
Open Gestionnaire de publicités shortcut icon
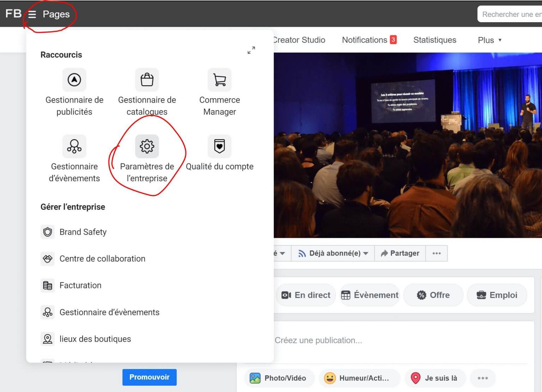tap(74, 80)
